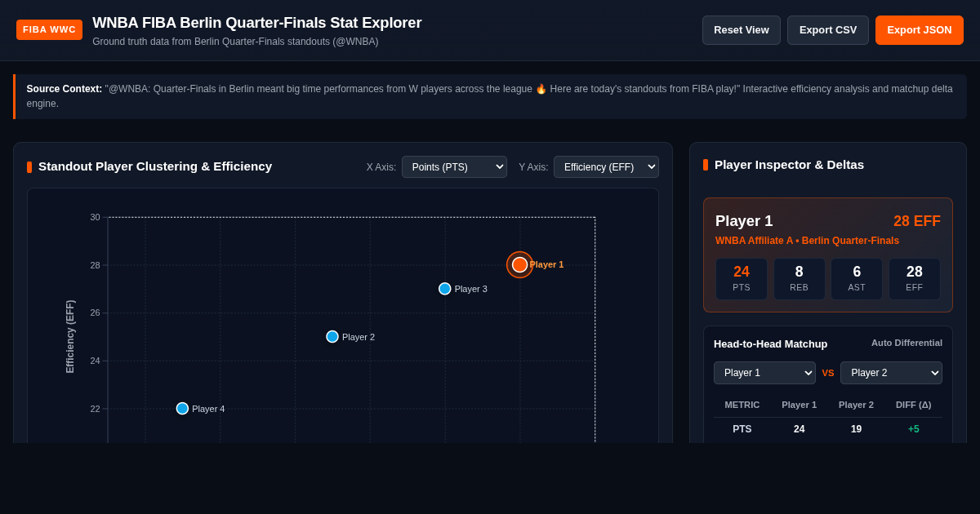Open the right matchup Player 2 dropdown
Image resolution: width=980 pixels, height=514 pixels.
pos(891,373)
